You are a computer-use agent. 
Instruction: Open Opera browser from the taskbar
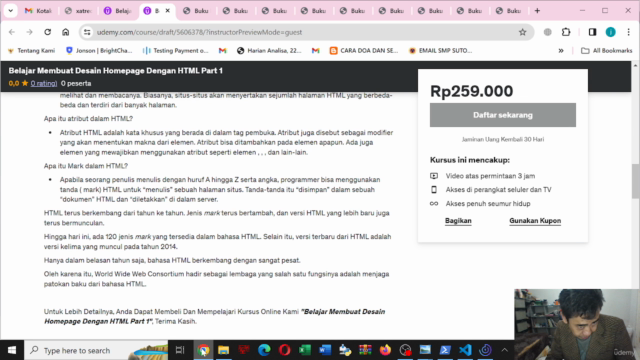click(284, 350)
